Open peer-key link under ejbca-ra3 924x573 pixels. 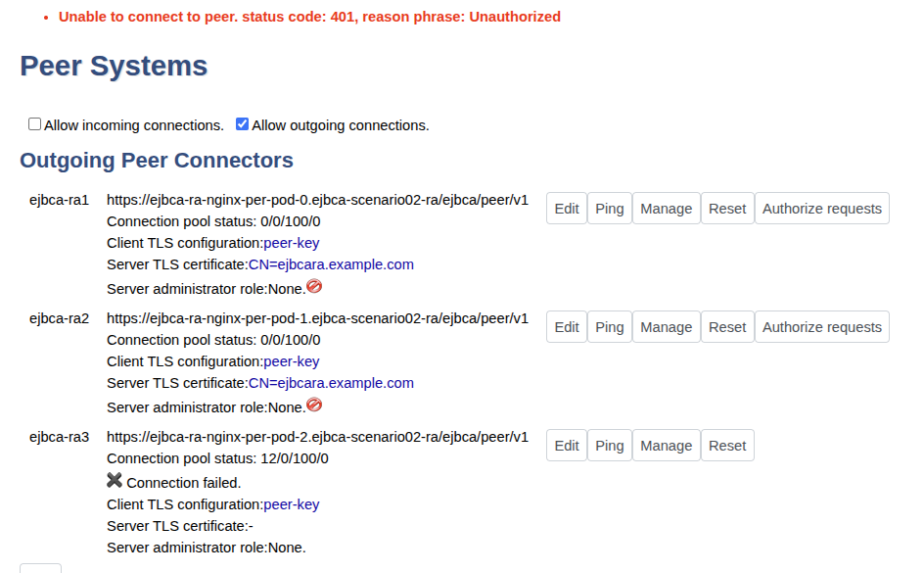point(291,504)
